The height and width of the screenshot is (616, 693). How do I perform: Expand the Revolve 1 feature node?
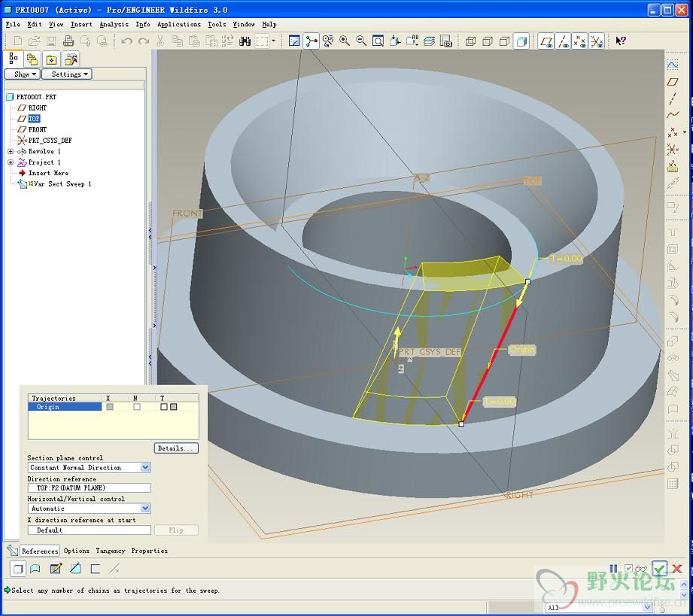[x=11, y=152]
